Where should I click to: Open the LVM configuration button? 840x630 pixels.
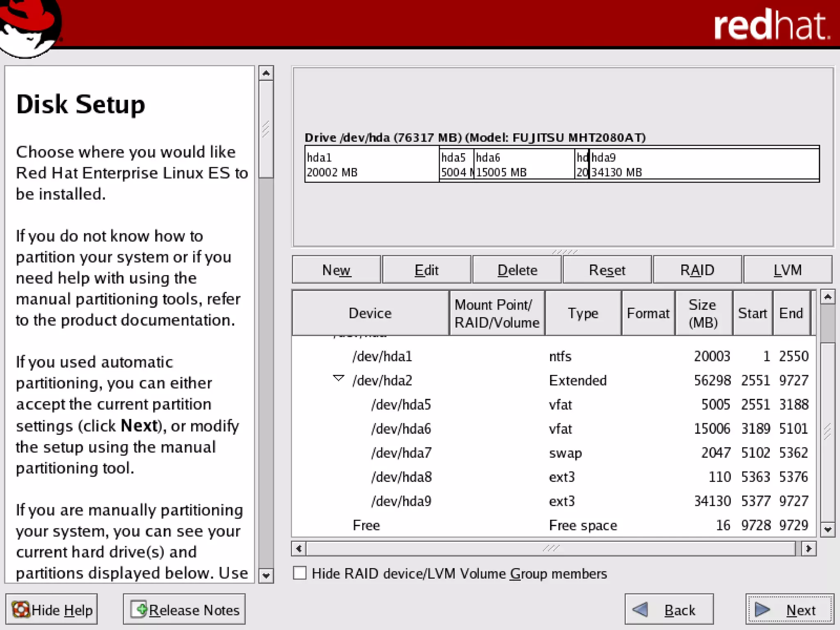(x=787, y=270)
